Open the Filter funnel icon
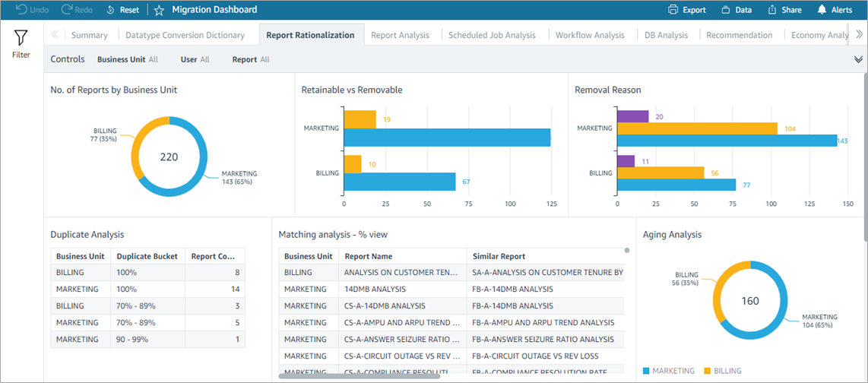868x383 pixels. coord(21,38)
